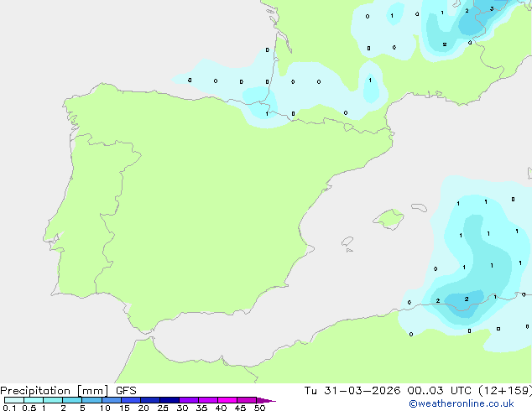Click the legend swatch for 10–15 mm
Screen dimensions: 532x411
112,400
